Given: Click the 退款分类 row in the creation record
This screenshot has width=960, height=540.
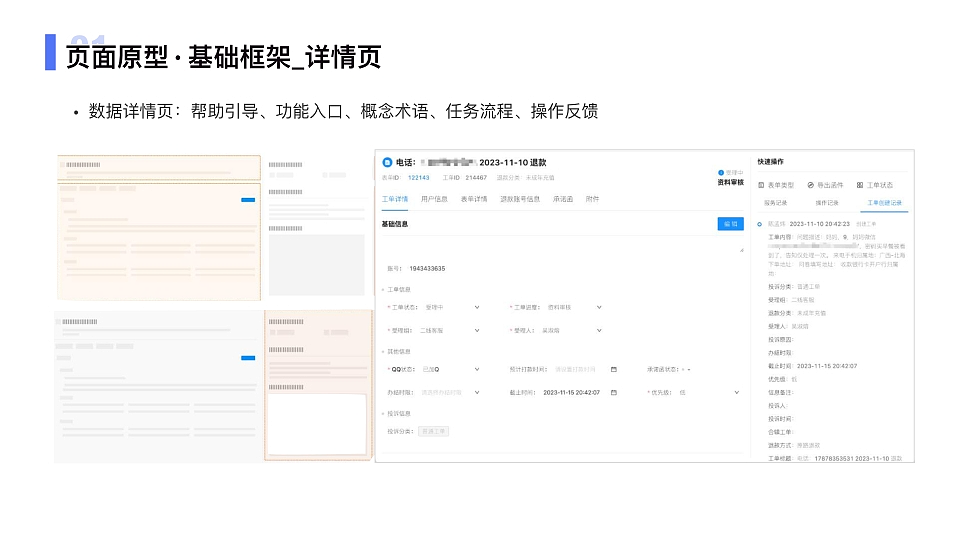Looking at the screenshot, I should (x=797, y=313).
